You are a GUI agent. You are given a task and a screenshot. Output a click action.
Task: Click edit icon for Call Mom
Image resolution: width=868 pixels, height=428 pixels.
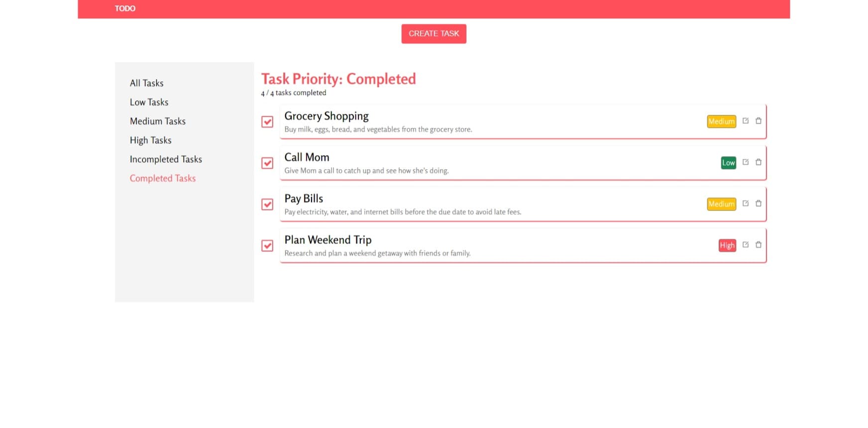pyautogui.click(x=746, y=162)
